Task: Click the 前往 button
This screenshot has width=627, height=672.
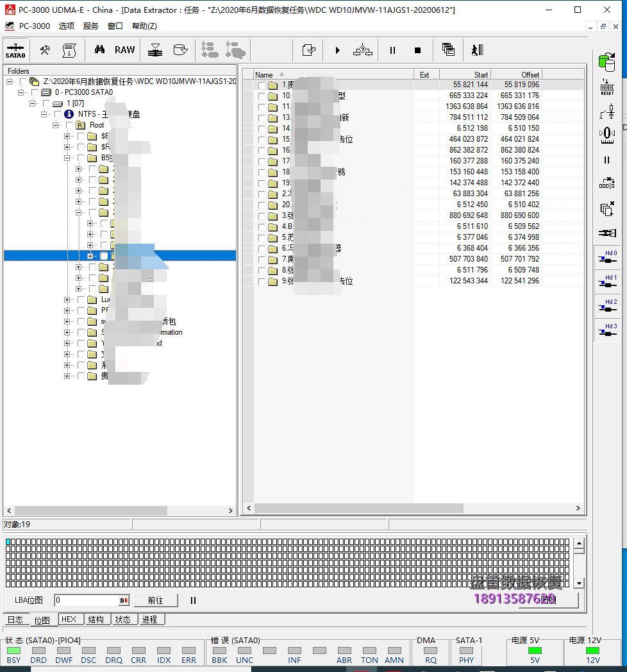Action: pos(156,600)
